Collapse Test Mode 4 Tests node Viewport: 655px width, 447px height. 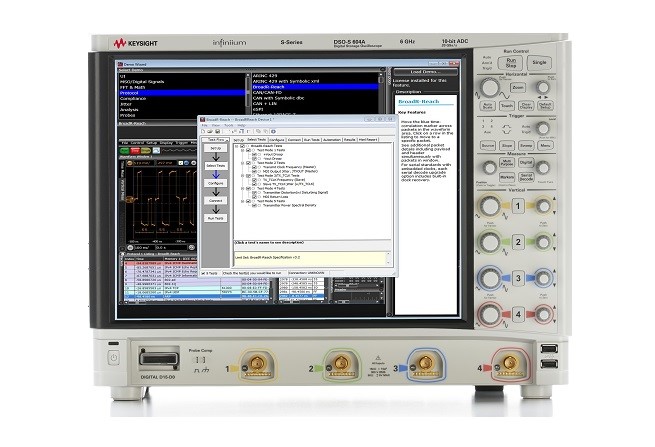243,188
